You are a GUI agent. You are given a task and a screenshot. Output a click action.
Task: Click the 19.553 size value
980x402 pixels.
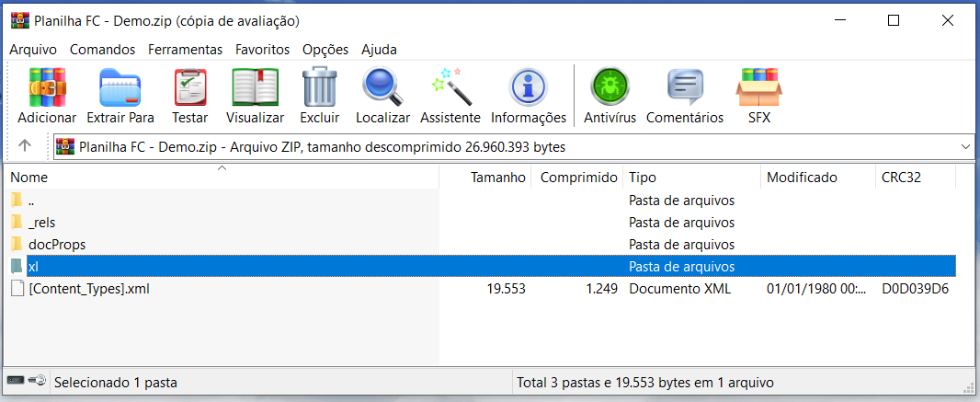506,289
